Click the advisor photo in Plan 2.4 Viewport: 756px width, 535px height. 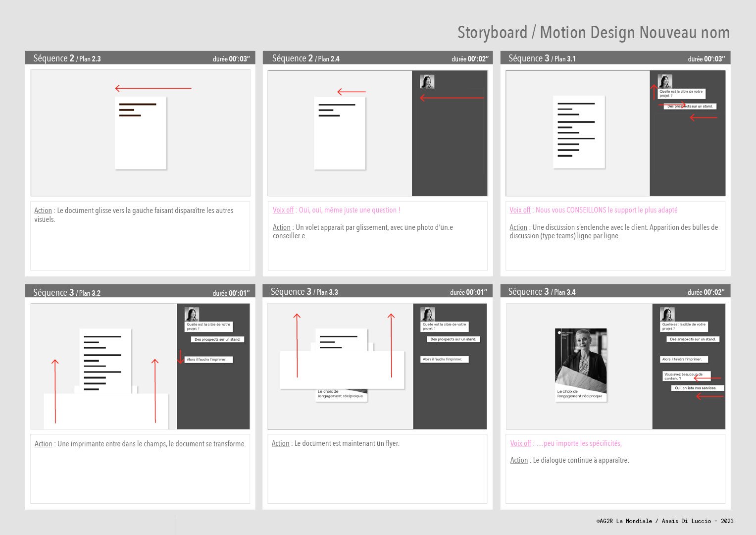pos(427,82)
